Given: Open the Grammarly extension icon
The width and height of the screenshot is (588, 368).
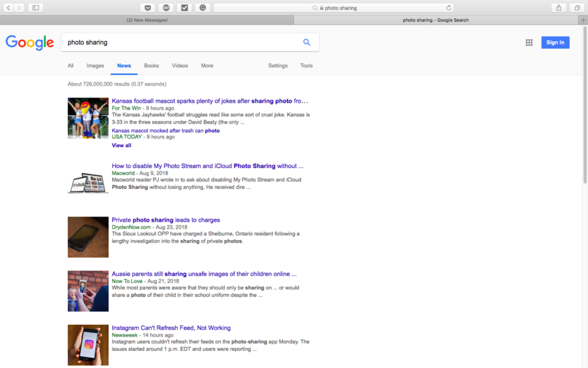Looking at the screenshot, I should [x=203, y=7].
